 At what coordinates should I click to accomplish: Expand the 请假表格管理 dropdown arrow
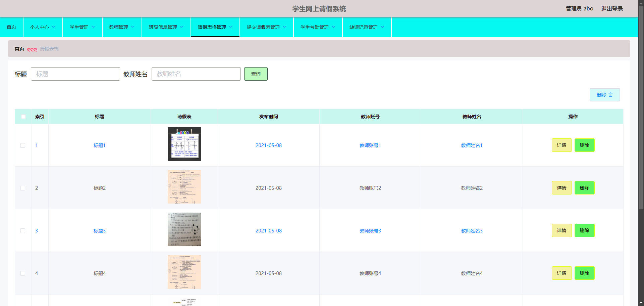click(231, 27)
